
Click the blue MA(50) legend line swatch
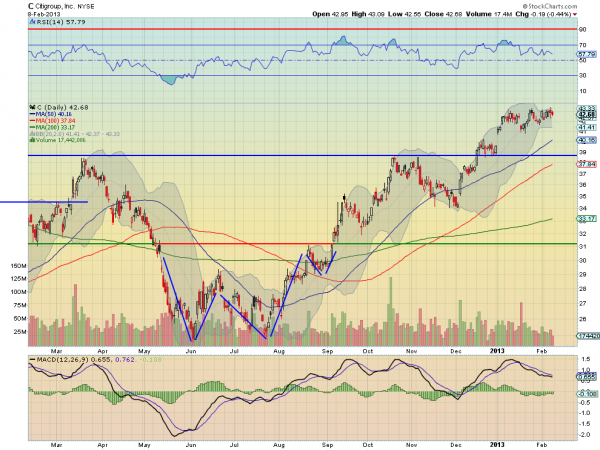click(32, 114)
